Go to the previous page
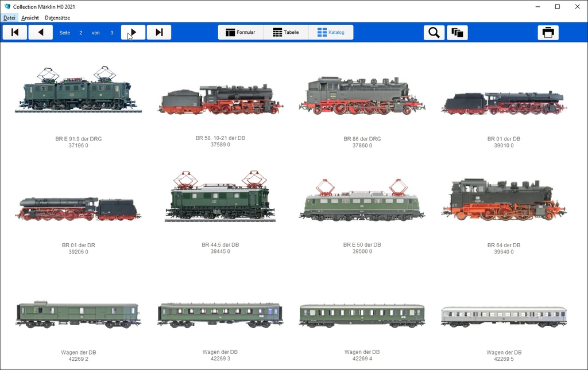The height and width of the screenshot is (370, 588). tap(41, 33)
